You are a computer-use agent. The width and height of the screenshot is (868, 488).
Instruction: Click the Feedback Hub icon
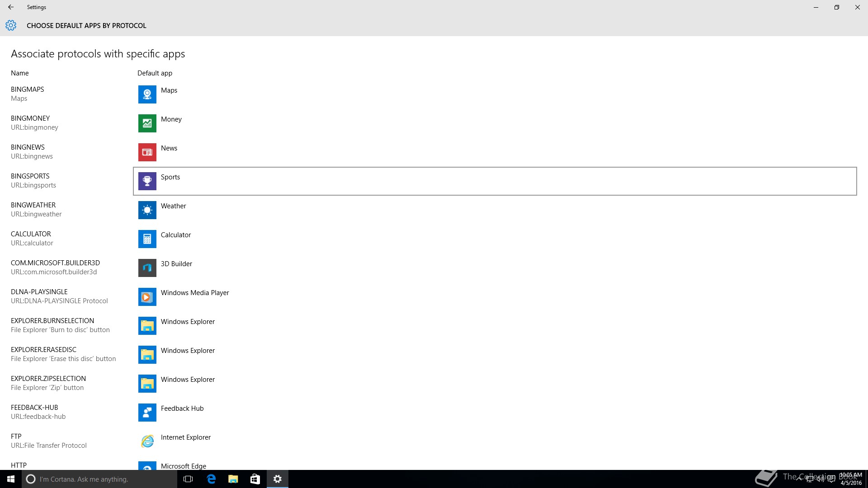click(x=147, y=413)
